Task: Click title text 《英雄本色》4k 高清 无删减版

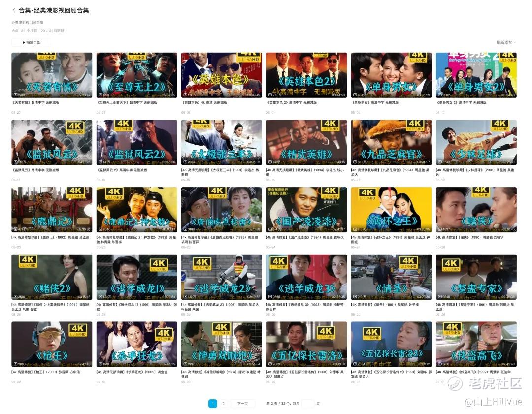Action: pos(204,102)
